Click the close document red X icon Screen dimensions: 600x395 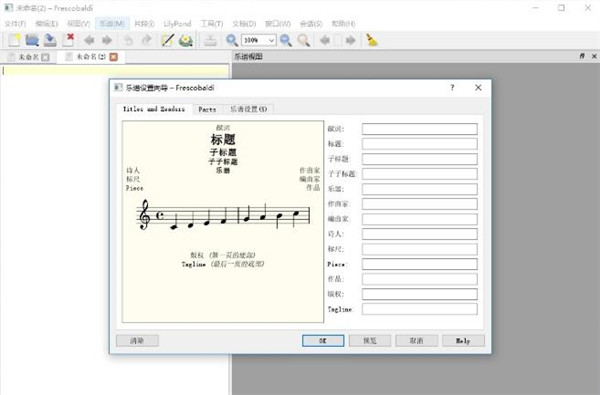pyautogui.click(x=68, y=40)
